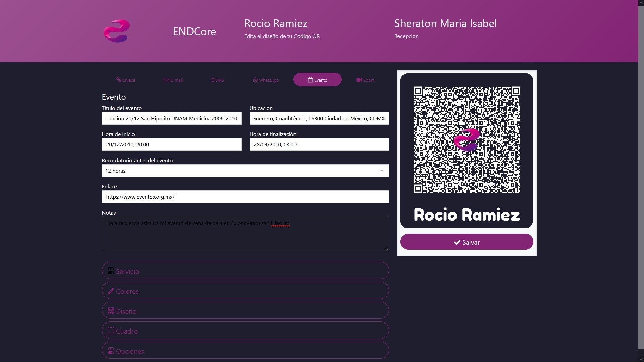The height and width of the screenshot is (362, 644).
Task: Click the Hora de finalización date field
Action: click(x=319, y=144)
